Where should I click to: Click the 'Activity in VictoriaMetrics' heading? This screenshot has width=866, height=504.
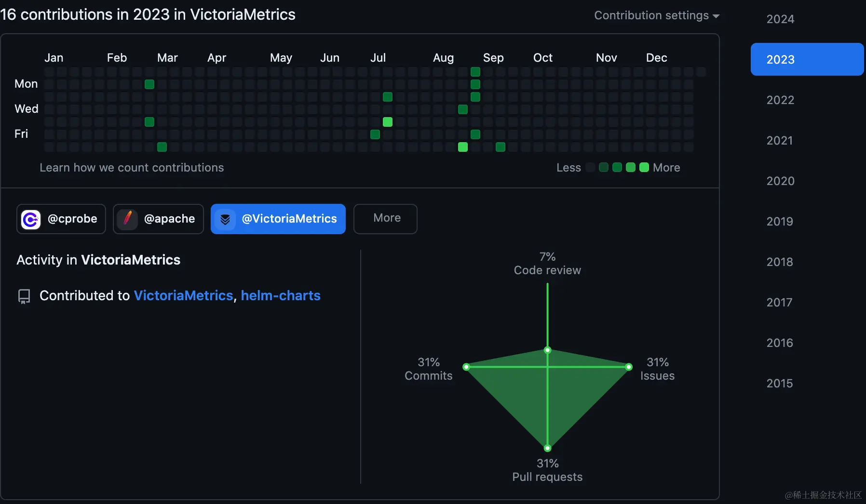click(x=98, y=260)
